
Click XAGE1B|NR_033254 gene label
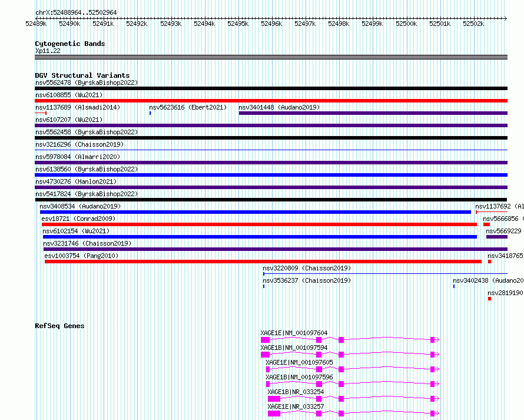click(x=296, y=392)
